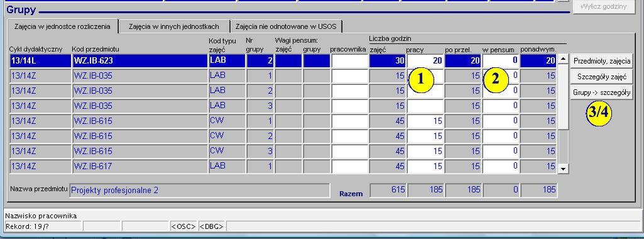Open Szczegóły zajęć button
The height and width of the screenshot is (239, 644).
tap(602, 76)
